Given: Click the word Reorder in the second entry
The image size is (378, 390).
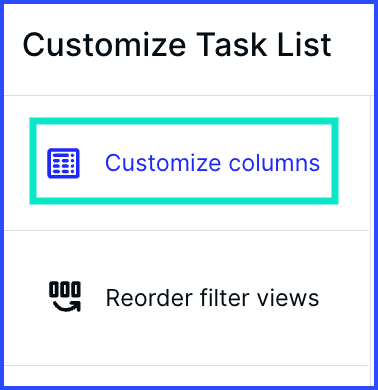Looking at the screenshot, I should [150, 298].
